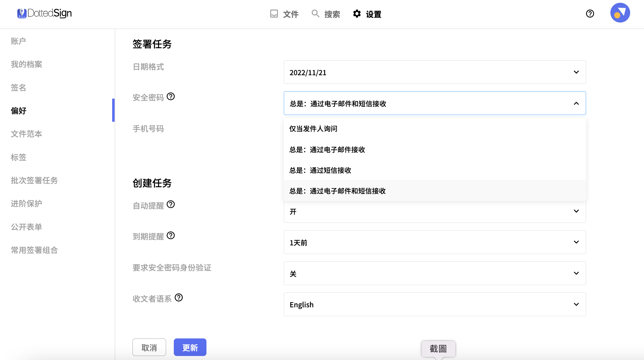Image resolution: width=644 pixels, height=360 pixels.
Task: Click the DottedSign logo
Action: 44,13
